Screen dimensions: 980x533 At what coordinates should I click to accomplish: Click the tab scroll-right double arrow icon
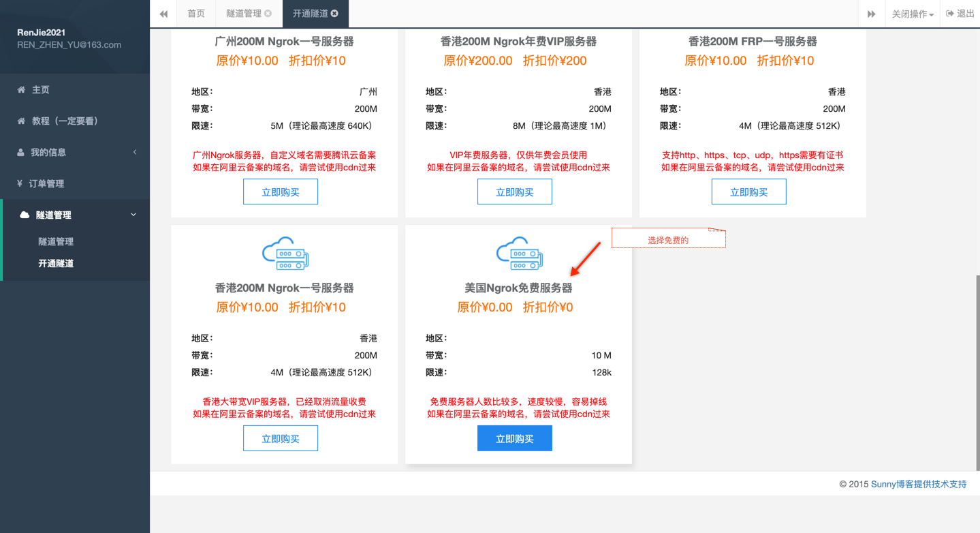[871, 14]
